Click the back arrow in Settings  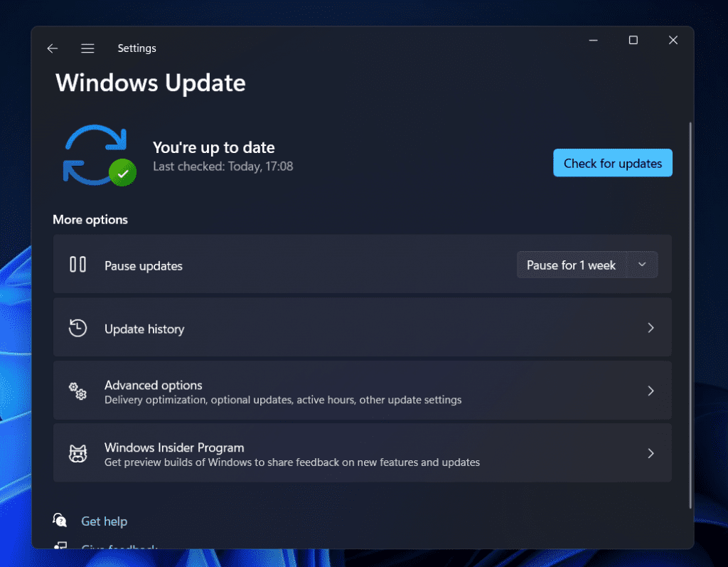click(53, 48)
